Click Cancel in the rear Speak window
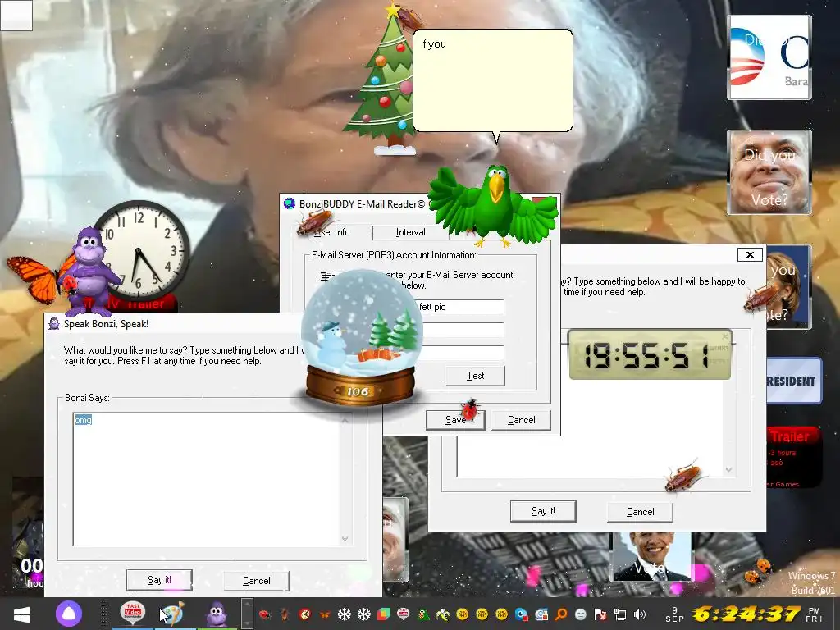 click(640, 512)
